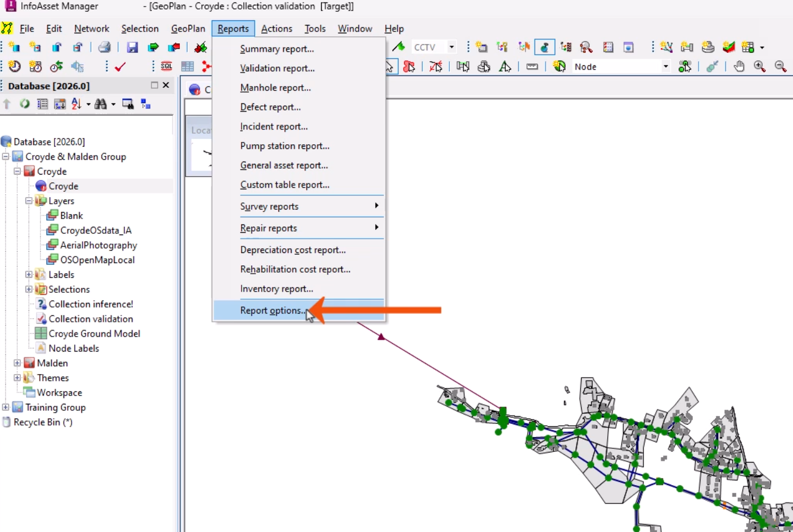
Task: Click the Zoom in magnifier tool
Action: [760, 66]
